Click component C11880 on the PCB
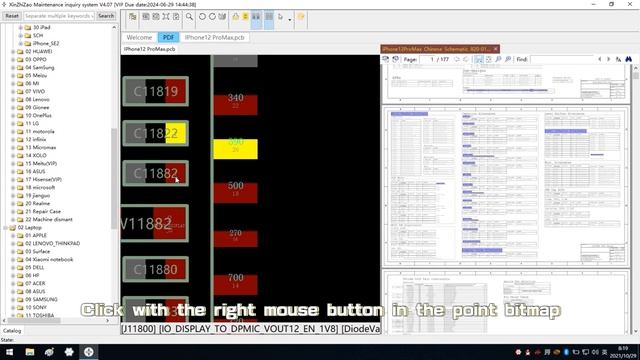The width and height of the screenshot is (640, 360). (156, 269)
